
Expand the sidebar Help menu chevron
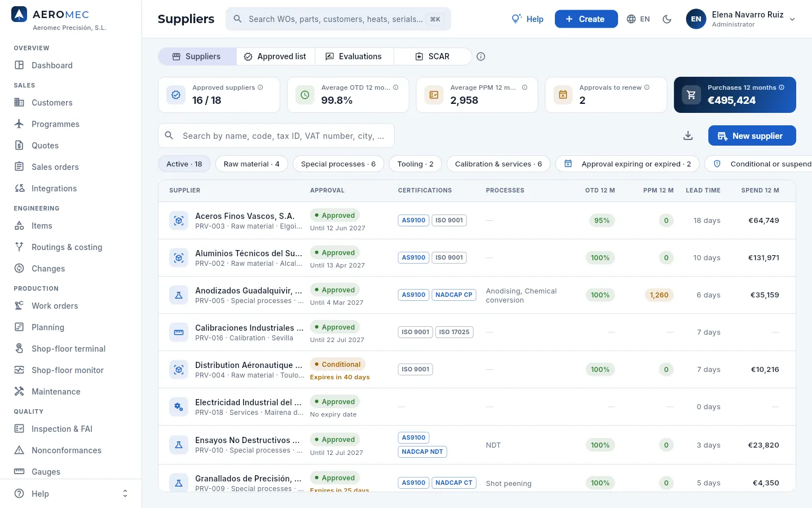(x=125, y=494)
